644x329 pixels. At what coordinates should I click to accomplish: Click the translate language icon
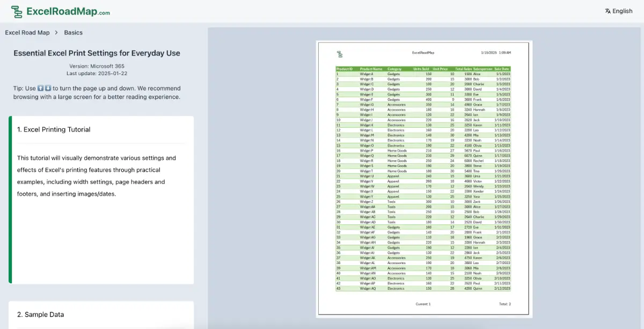click(608, 11)
